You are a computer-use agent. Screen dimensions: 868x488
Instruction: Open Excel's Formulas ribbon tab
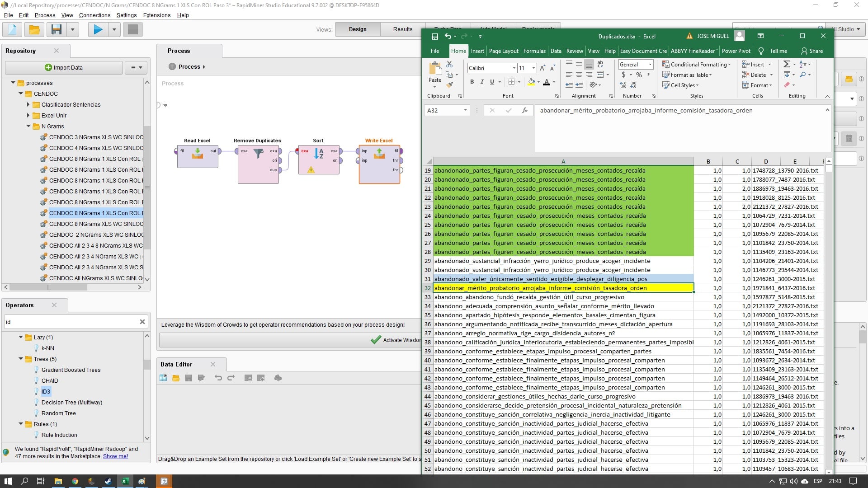tap(534, 51)
